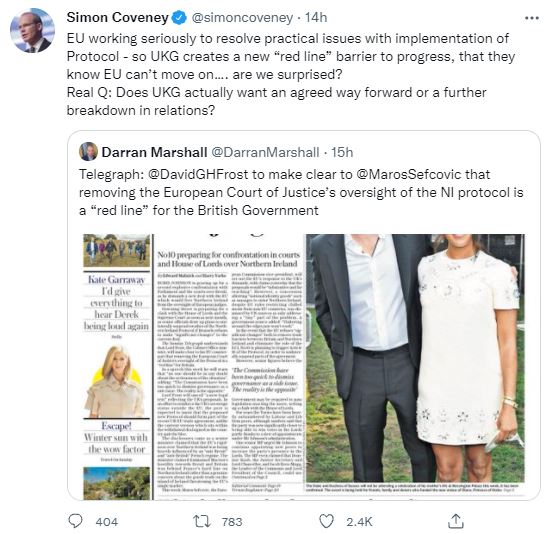
Task: Click the 15h timestamp on quoted tweet
Action: (x=342, y=152)
